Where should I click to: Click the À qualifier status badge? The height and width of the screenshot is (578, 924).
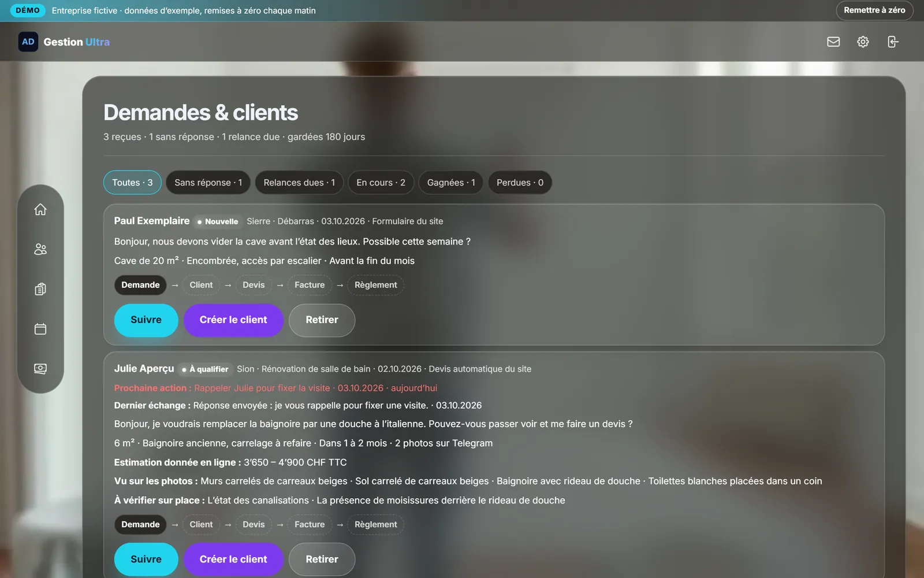tap(205, 369)
